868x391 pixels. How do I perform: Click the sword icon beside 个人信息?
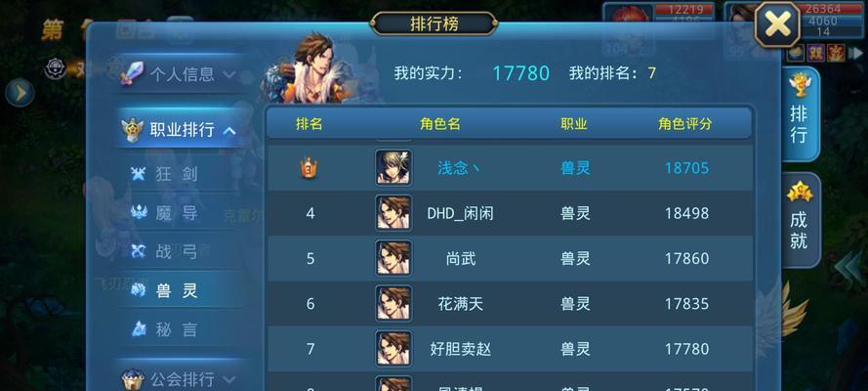pyautogui.click(x=133, y=73)
